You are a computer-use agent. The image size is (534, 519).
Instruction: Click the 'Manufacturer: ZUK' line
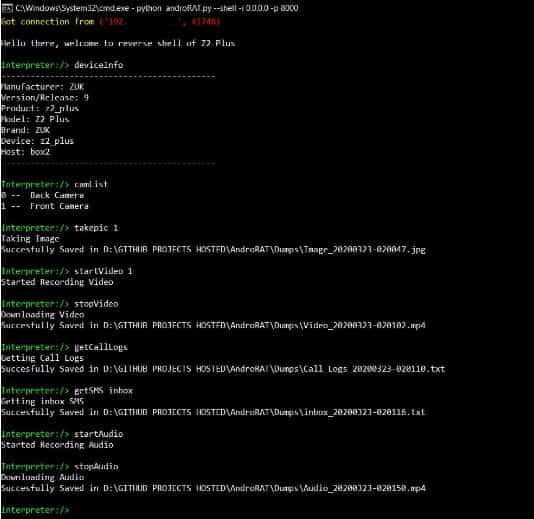tap(43, 86)
